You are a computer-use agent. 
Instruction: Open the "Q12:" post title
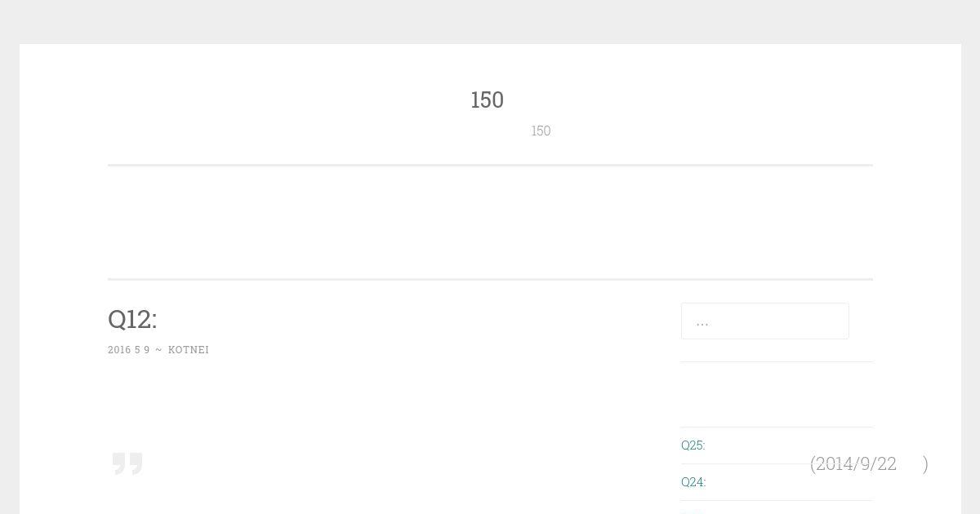(132, 319)
